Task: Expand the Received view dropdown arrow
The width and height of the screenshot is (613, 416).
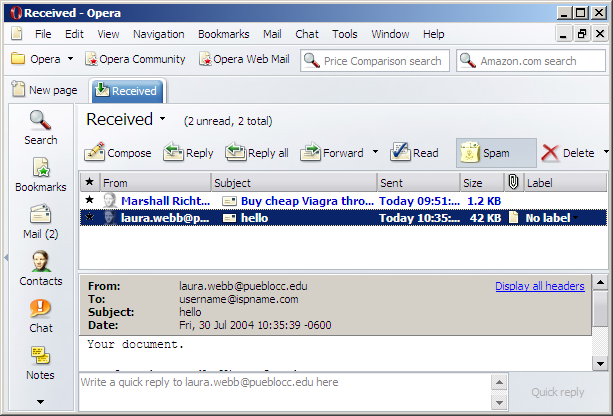Action: point(162,120)
